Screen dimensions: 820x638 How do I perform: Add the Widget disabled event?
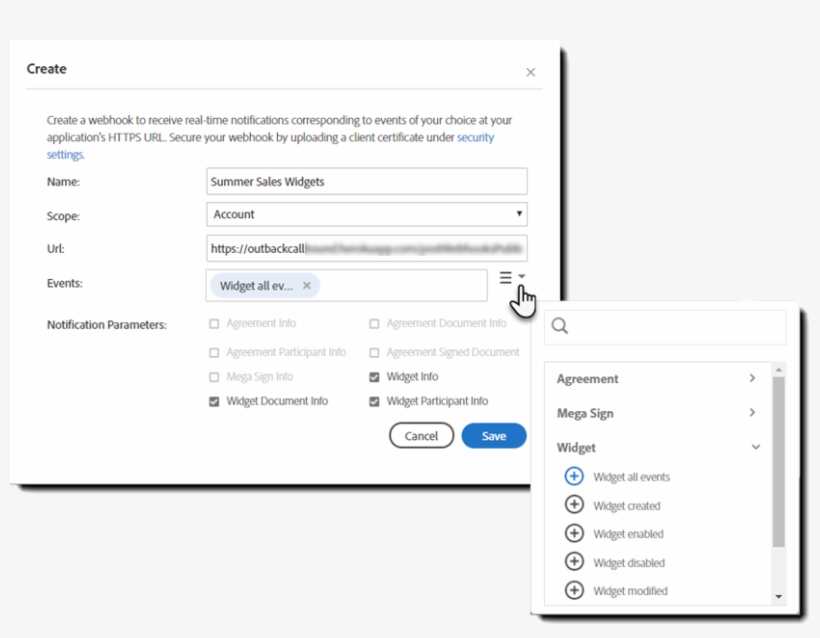pos(574,562)
